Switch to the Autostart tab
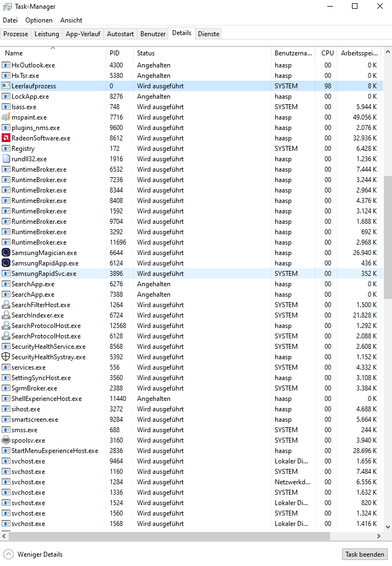Screen dimensions: 392x566 pyautogui.click(x=120, y=34)
